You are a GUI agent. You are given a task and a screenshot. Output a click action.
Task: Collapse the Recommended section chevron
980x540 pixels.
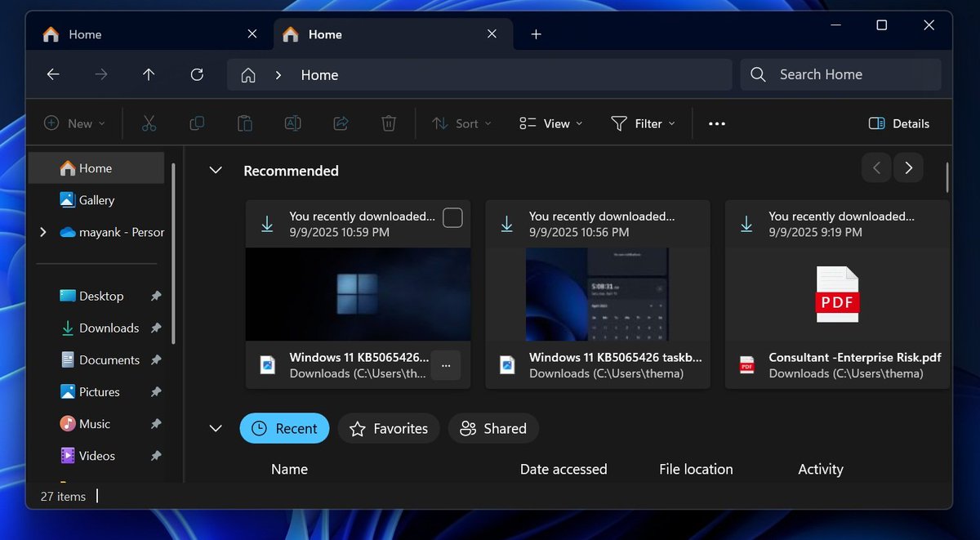pyautogui.click(x=215, y=170)
